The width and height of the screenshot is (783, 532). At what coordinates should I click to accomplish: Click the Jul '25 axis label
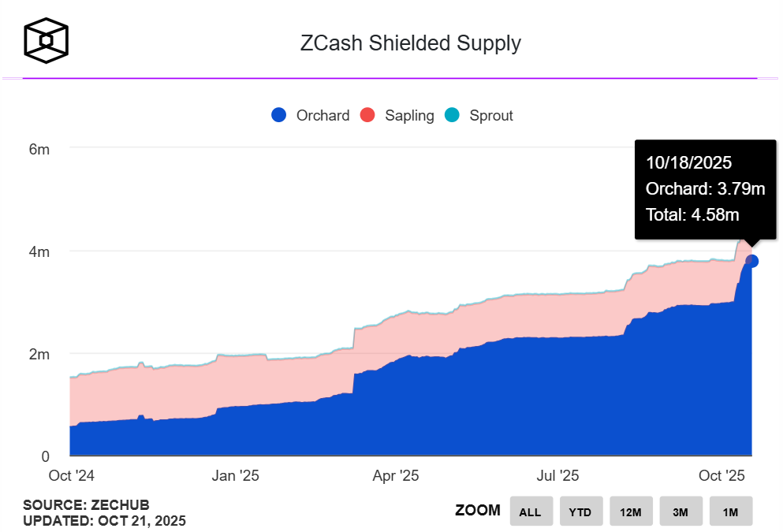point(559,476)
